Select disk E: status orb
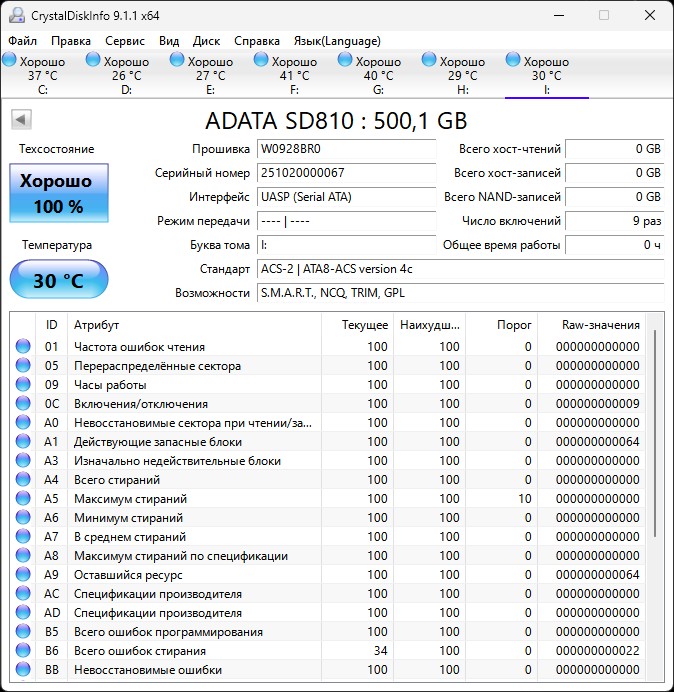This screenshot has width=674, height=692. tap(177, 59)
